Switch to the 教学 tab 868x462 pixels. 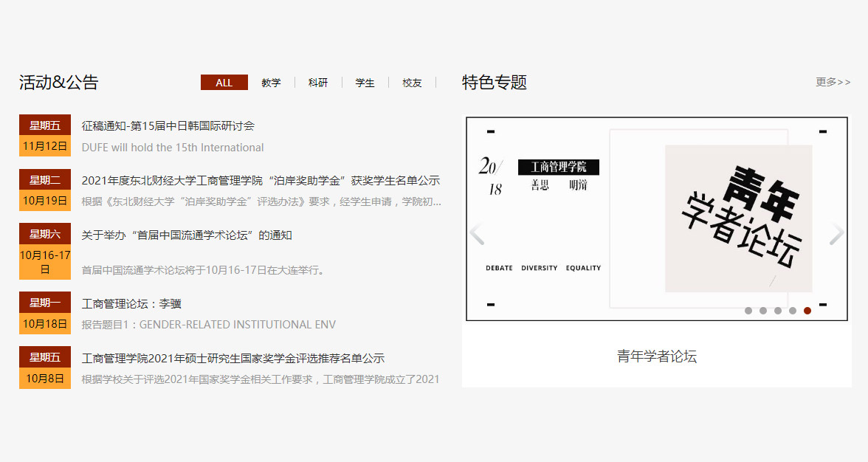coord(271,83)
